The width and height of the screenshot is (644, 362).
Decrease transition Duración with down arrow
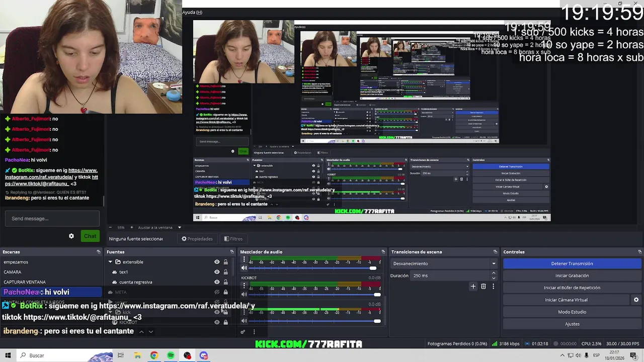494,278
